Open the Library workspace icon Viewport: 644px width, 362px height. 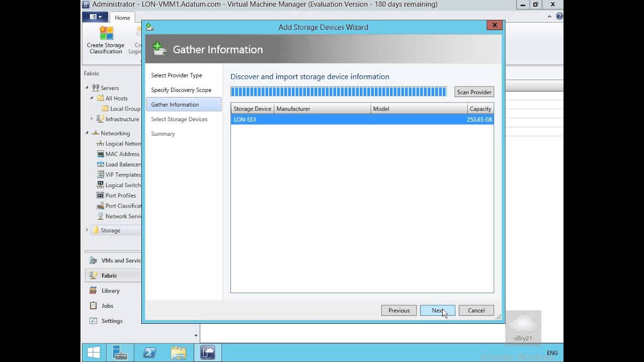93,291
